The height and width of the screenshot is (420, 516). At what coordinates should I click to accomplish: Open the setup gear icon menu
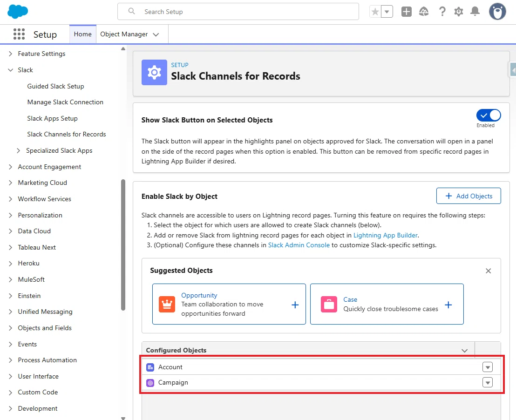[458, 12]
